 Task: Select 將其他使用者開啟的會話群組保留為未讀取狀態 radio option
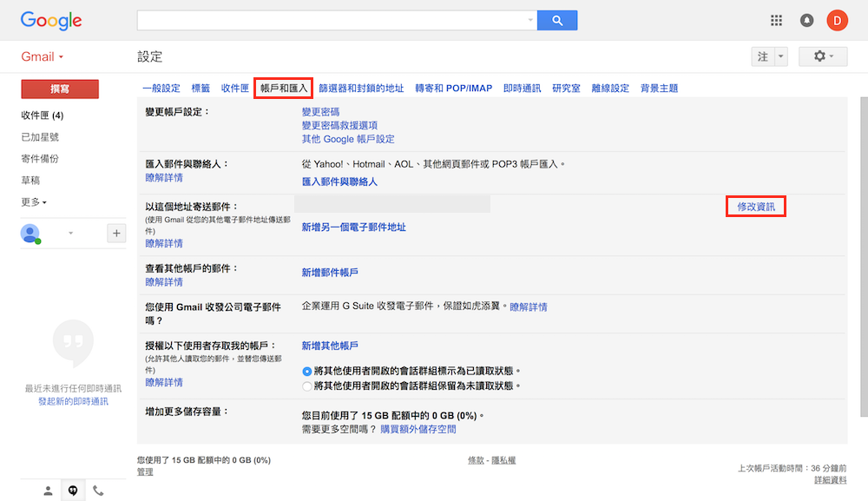(307, 386)
